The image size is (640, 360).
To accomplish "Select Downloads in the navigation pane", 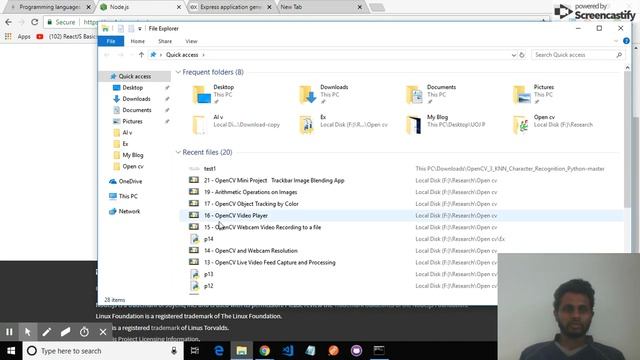I will (x=136, y=99).
